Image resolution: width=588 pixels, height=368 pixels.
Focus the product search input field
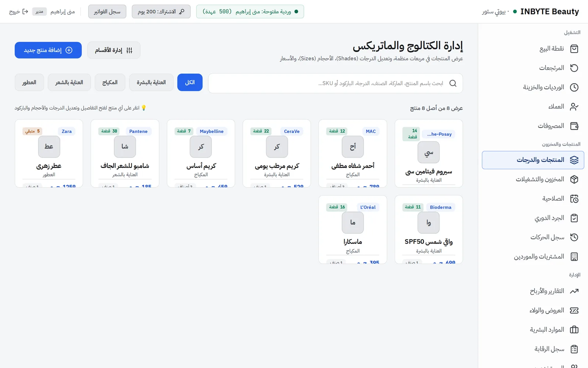[x=335, y=83]
